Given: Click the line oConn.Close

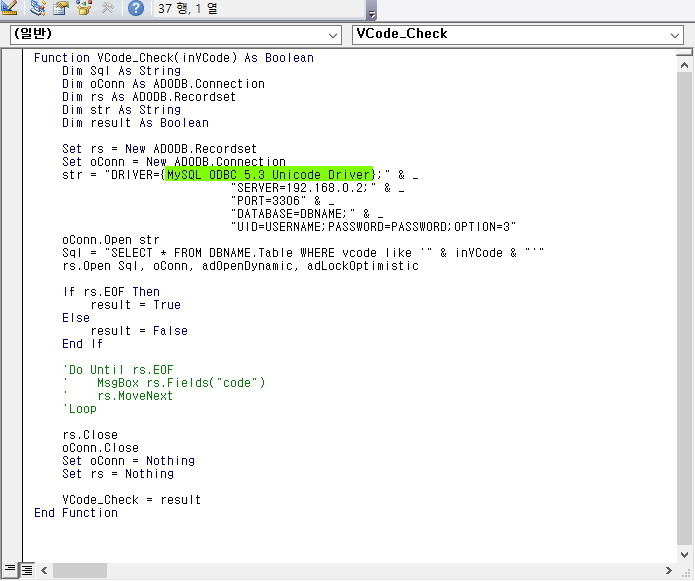Looking at the screenshot, I should [101, 448].
